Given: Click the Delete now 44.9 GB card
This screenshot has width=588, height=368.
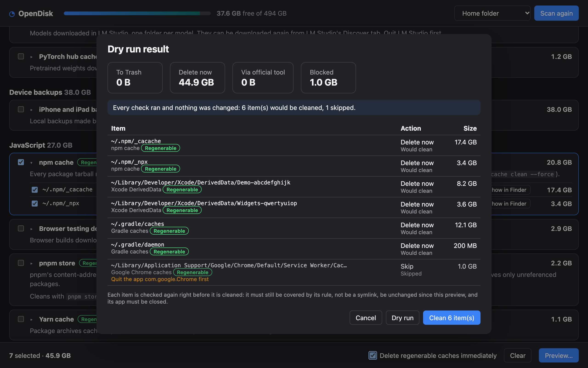Looking at the screenshot, I should [197, 78].
